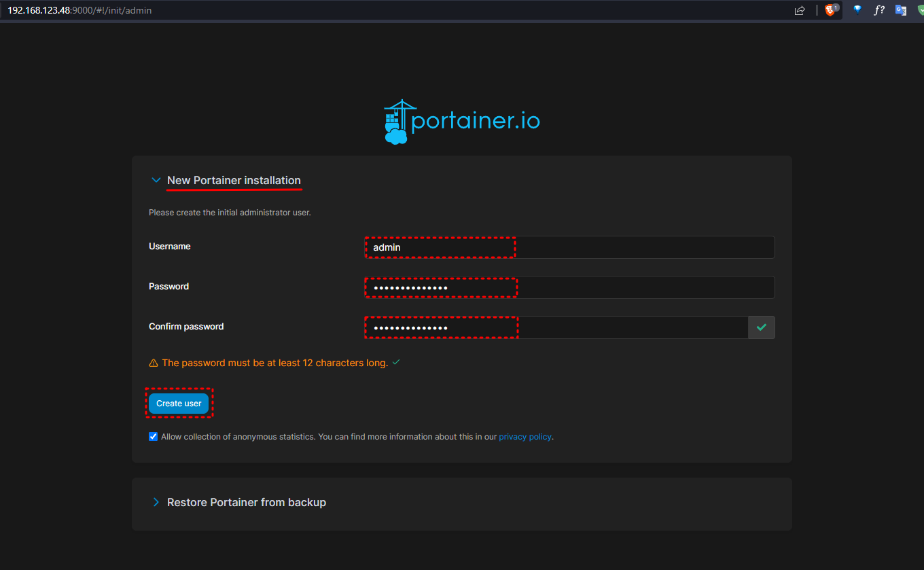Click the green check icon beside Confirm password

coord(762,327)
